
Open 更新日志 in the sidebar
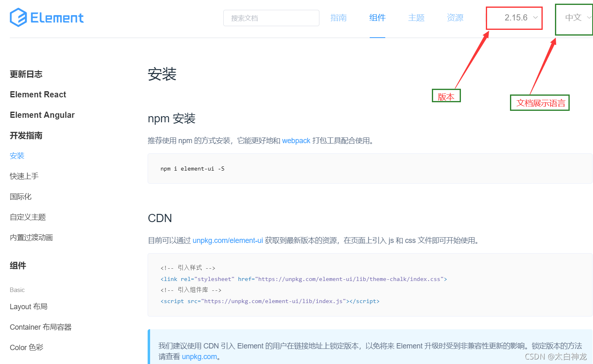26,74
